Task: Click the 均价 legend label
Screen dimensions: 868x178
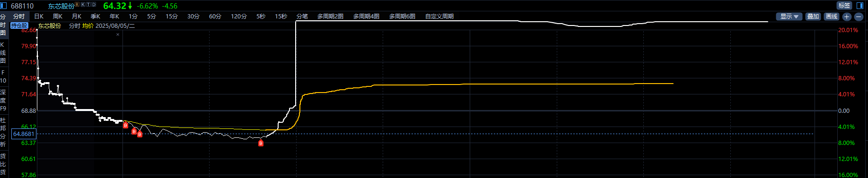Action: point(88,26)
